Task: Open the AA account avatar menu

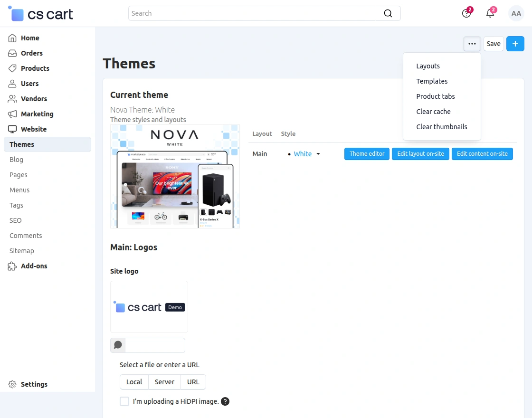Action: pyautogui.click(x=516, y=13)
